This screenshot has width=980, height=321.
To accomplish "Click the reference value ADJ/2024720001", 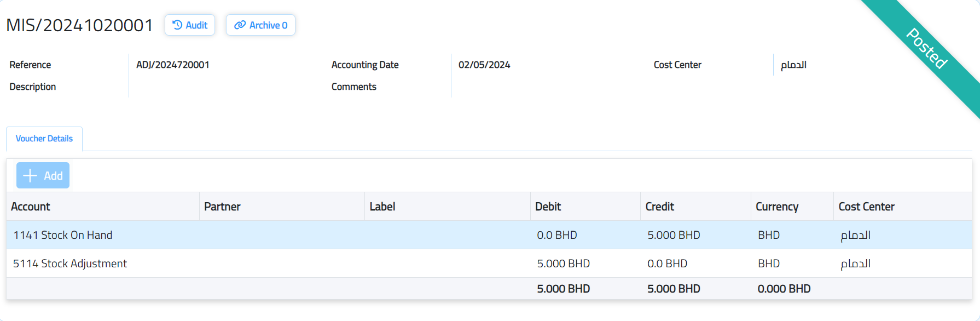I will click(173, 65).
